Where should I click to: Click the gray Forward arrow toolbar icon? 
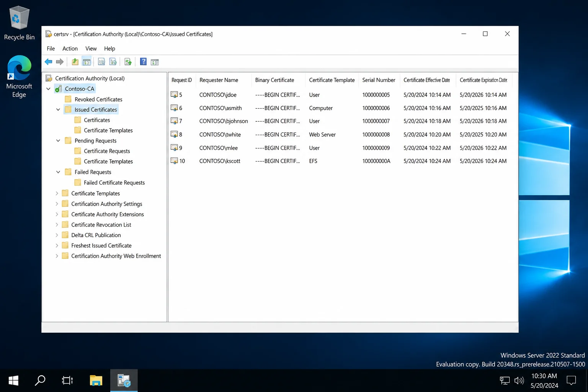(x=60, y=62)
